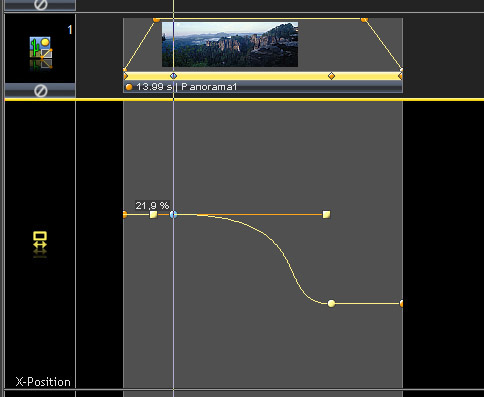Screen dimensions: 484x397
Task: Select the orange keyframe diamond on the right of the yellow bar
Action: click(x=331, y=76)
